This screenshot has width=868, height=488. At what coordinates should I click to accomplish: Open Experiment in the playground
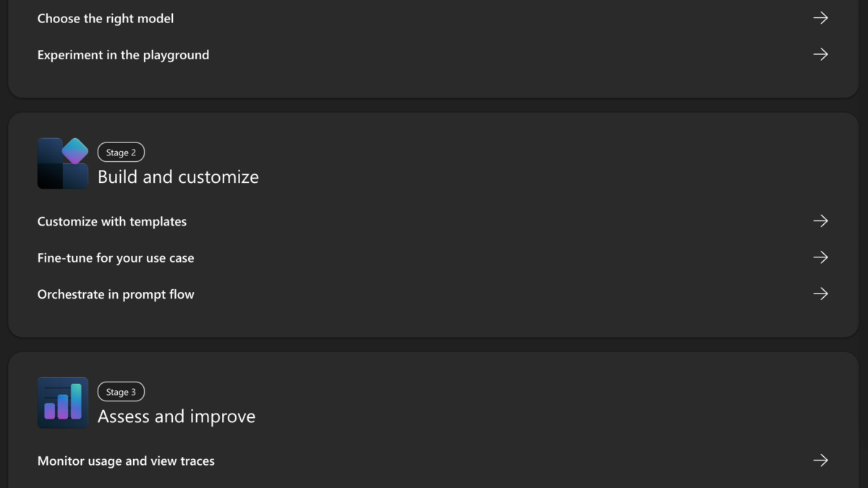(123, 55)
